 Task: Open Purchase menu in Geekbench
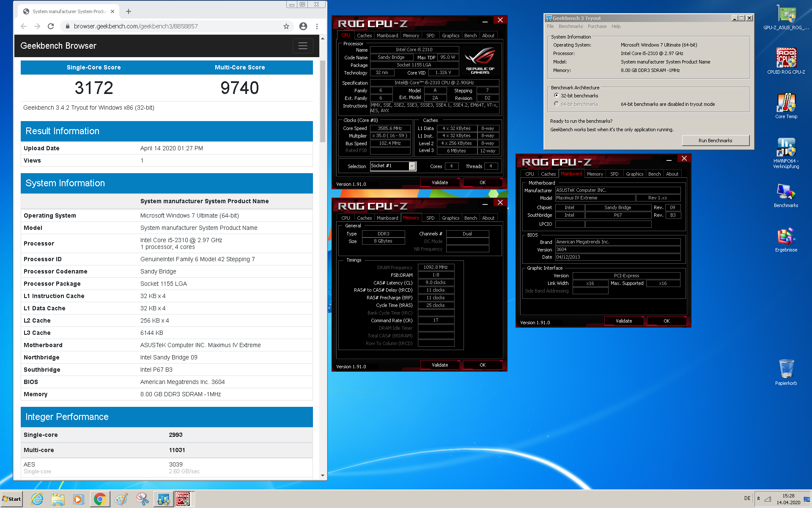coord(597,26)
